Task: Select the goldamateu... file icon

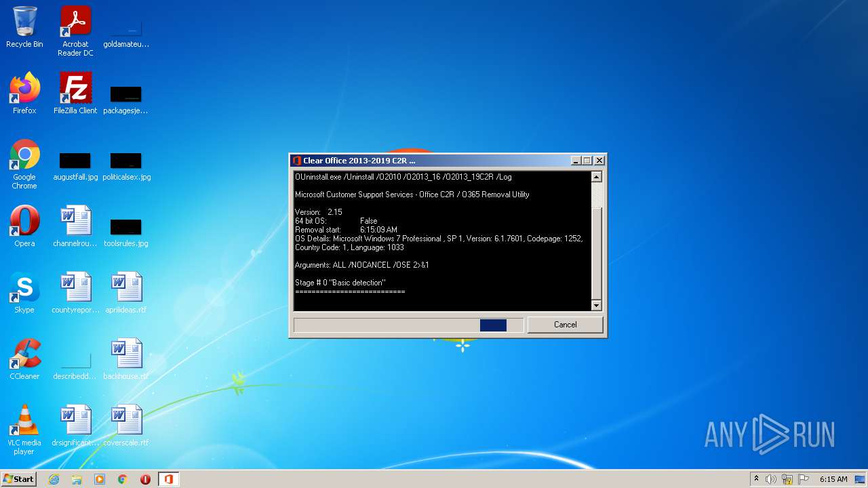Action: click(126, 33)
